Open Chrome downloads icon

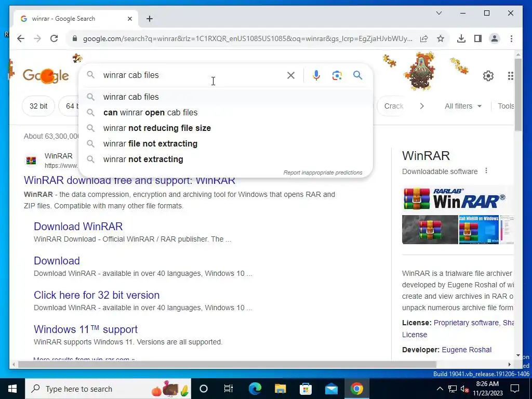(x=461, y=38)
